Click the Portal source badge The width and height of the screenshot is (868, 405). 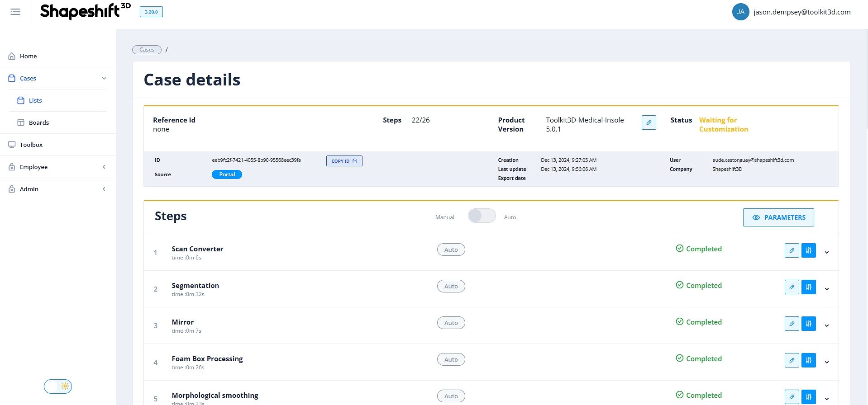tap(227, 174)
